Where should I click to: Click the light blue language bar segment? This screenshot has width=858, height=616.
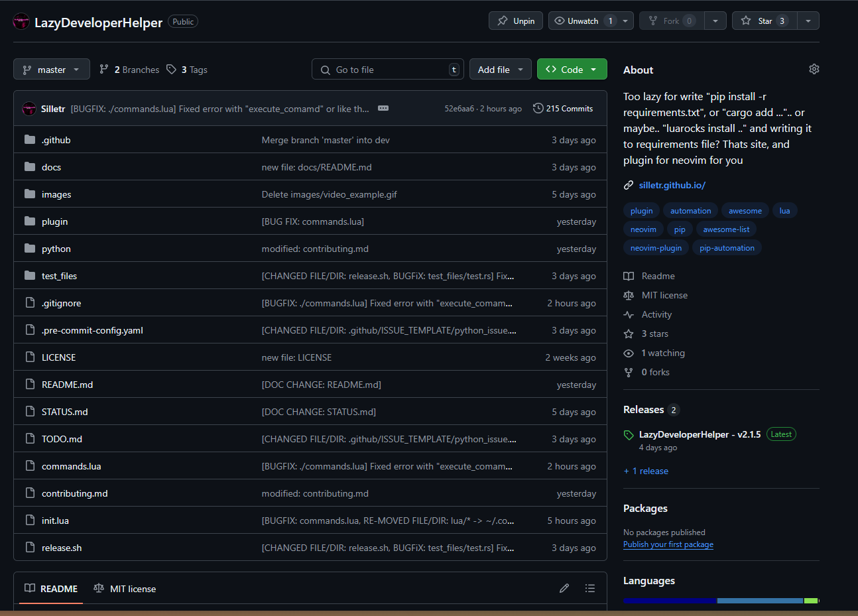click(x=761, y=601)
